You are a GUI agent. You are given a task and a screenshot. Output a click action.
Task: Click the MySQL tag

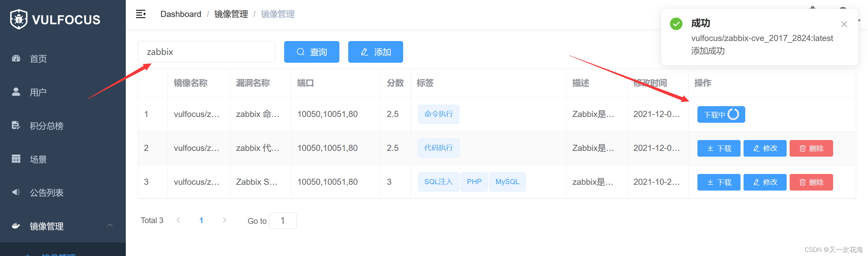507,182
